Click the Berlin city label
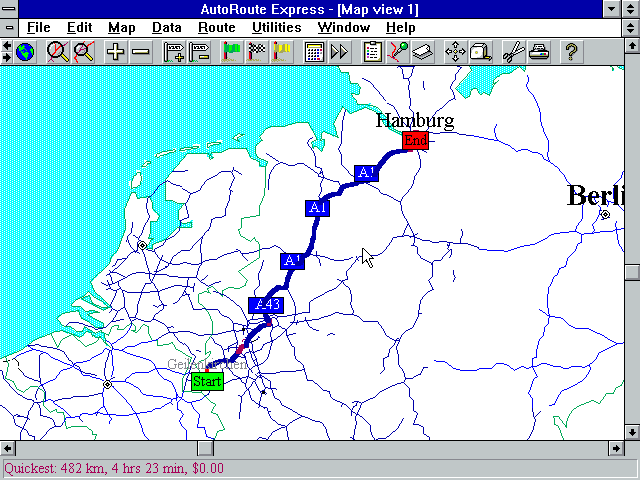Screen dimensions: 640x480 (596, 196)
